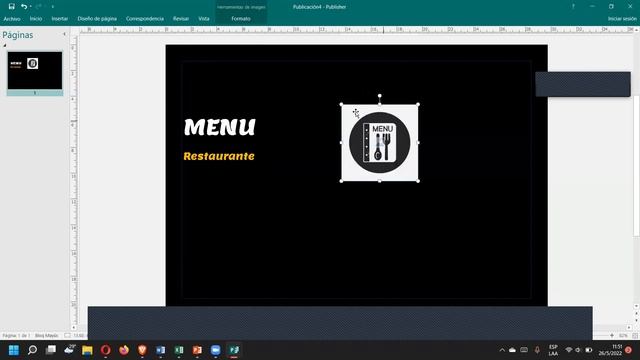Click the zoom in plus button
The width and height of the screenshot is (640, 360).
(x=612, y=336)
